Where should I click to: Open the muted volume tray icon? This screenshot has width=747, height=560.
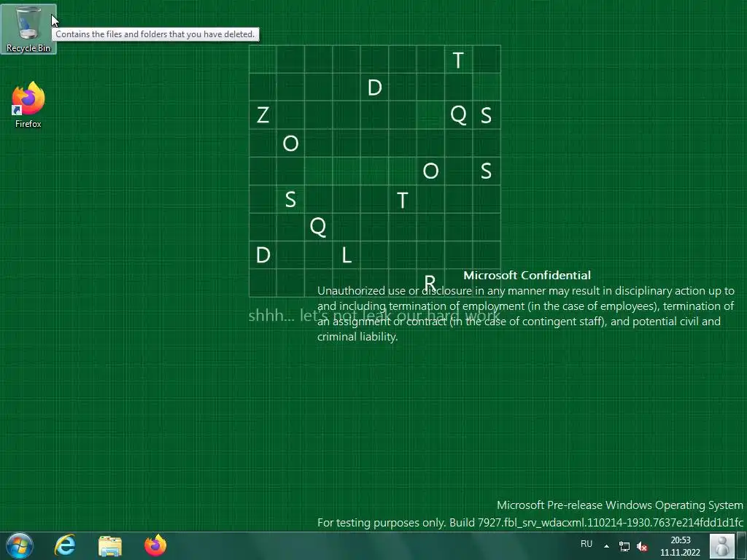tap(642, 546)
